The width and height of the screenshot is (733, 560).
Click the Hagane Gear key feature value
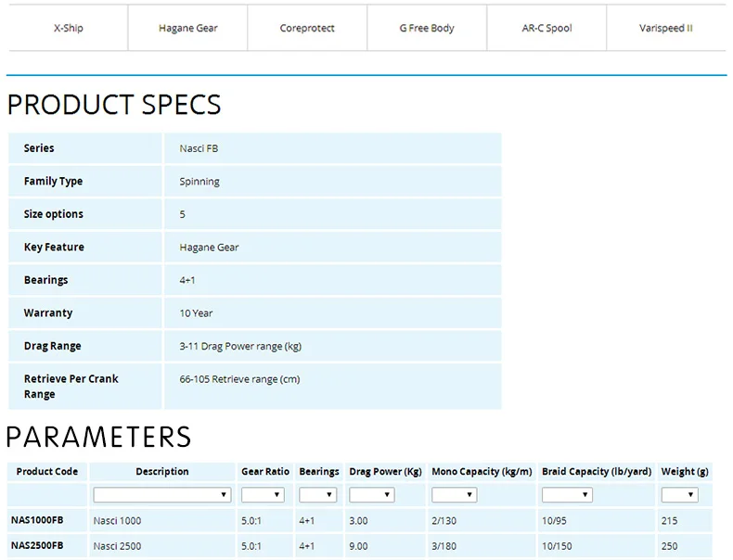[x=209, y=248]
